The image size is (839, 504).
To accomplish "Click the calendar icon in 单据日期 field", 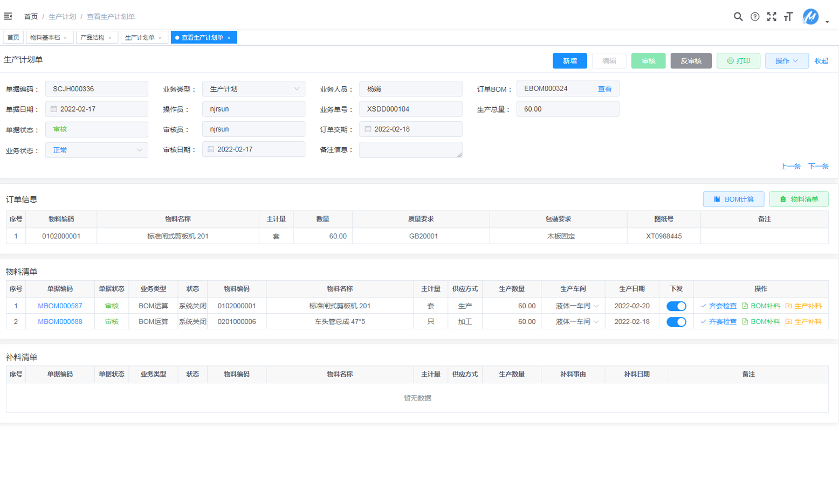I will tap(54, 109).
